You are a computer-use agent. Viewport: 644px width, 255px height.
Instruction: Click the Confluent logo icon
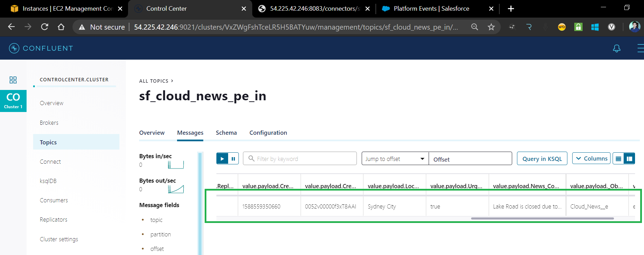[x=14, y=48]
